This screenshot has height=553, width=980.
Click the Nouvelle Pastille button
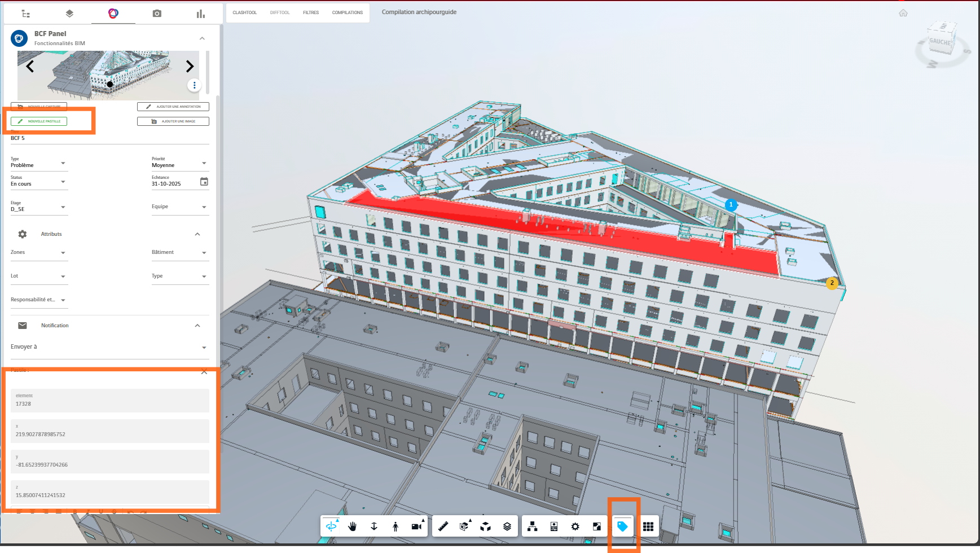point(39,121)
